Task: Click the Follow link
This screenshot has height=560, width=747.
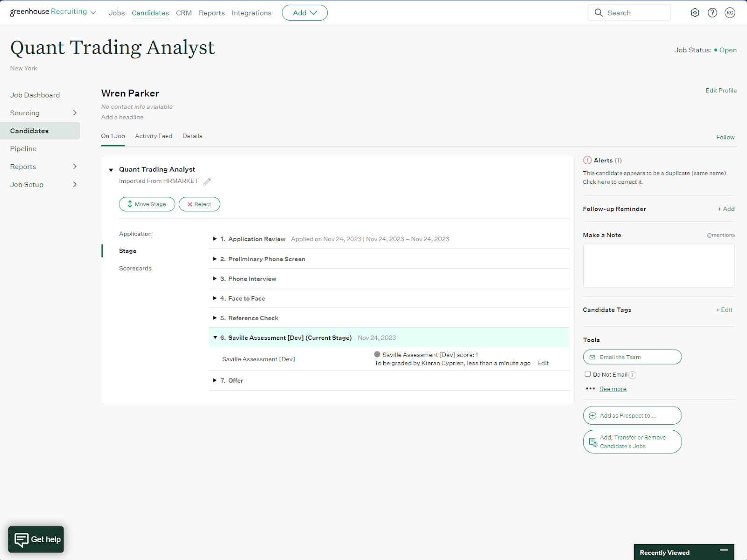Action: pos(725,137)
